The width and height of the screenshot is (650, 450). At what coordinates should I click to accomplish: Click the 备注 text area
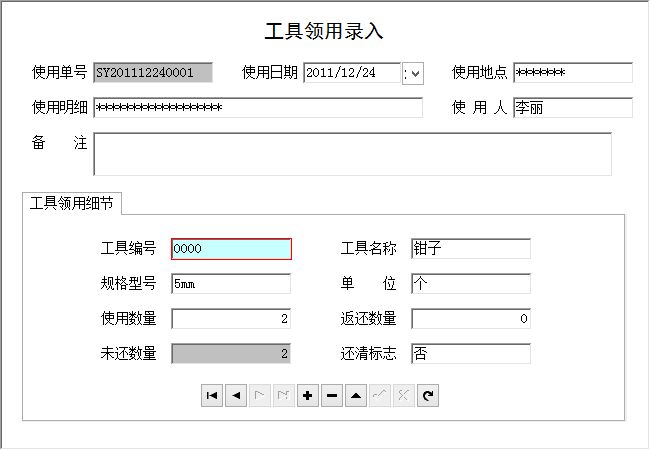tap(353, 154)
